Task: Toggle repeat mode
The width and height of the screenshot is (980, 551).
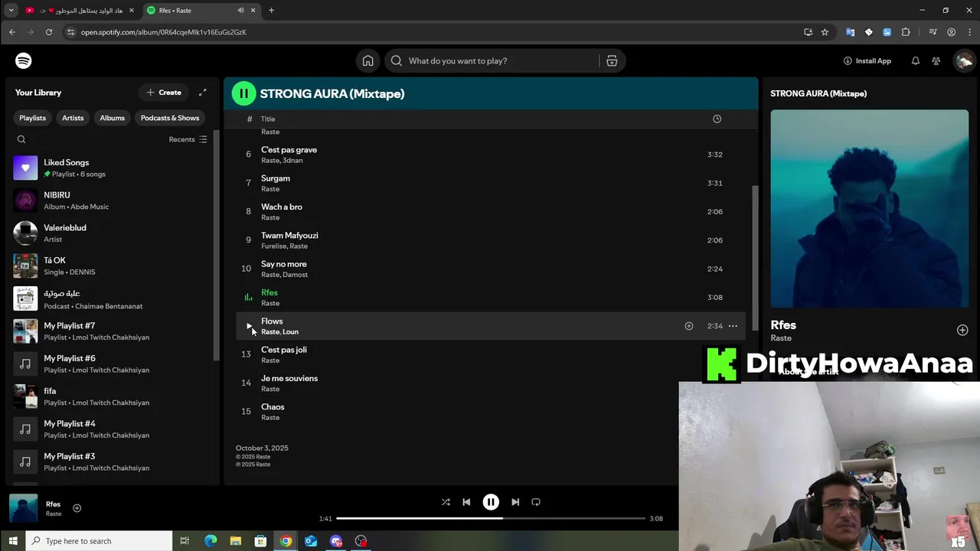Action: [536, 502]
